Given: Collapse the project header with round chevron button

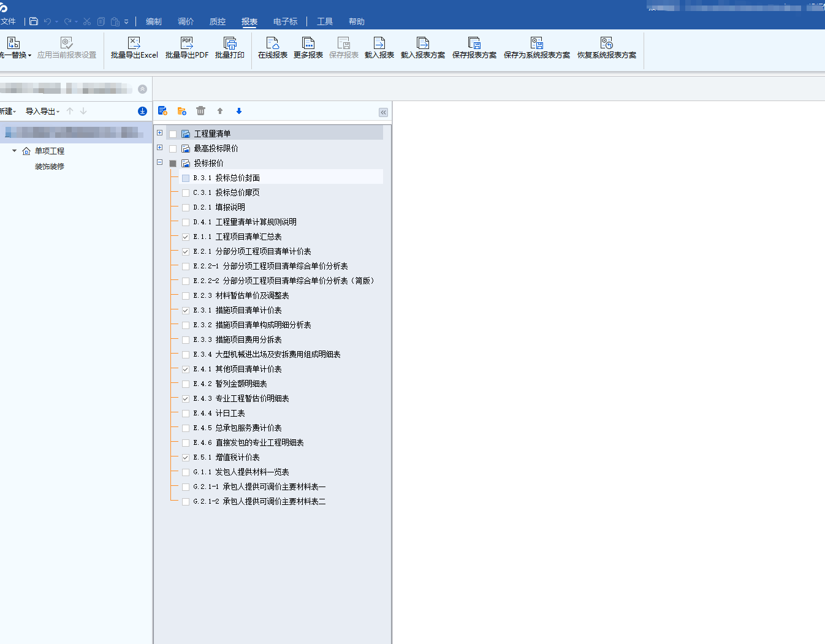Looking at the screenshot, I should click(x=142, y=89).
